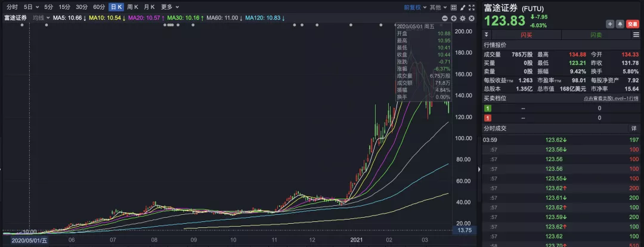The height and width of the screenshot is (247, 644).
Task: Open the 前复权 adjustment dropdown
Action: [x=415, y=7]
